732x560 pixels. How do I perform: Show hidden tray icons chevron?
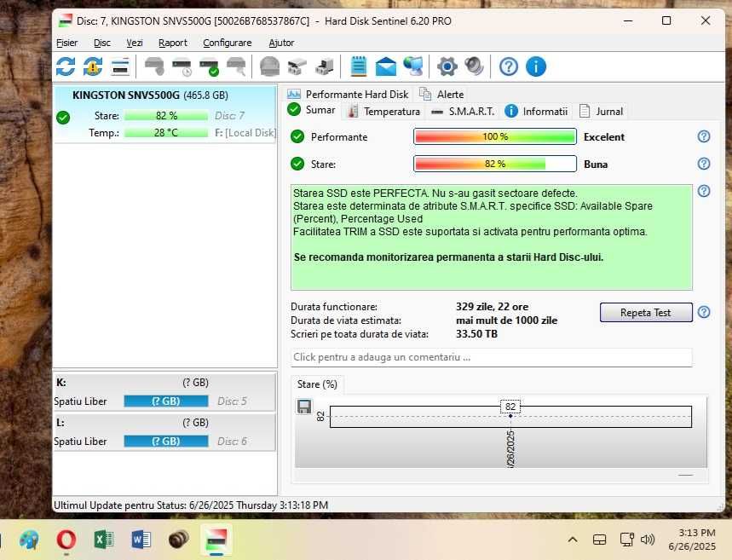(x=573, y=540)
